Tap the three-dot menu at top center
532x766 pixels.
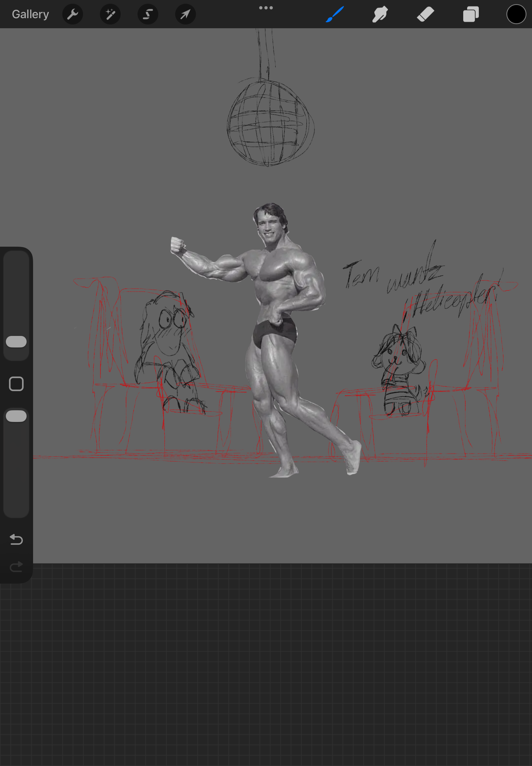[266, 8]
